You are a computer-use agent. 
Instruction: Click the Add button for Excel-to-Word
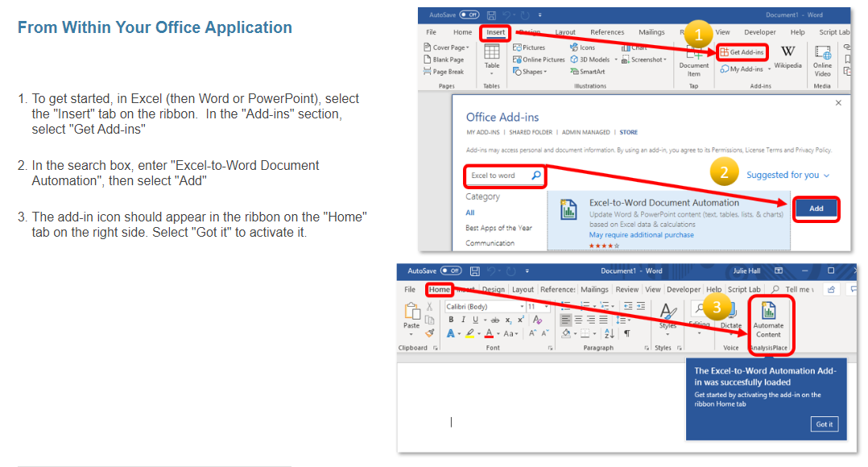(x=816, y=209)
